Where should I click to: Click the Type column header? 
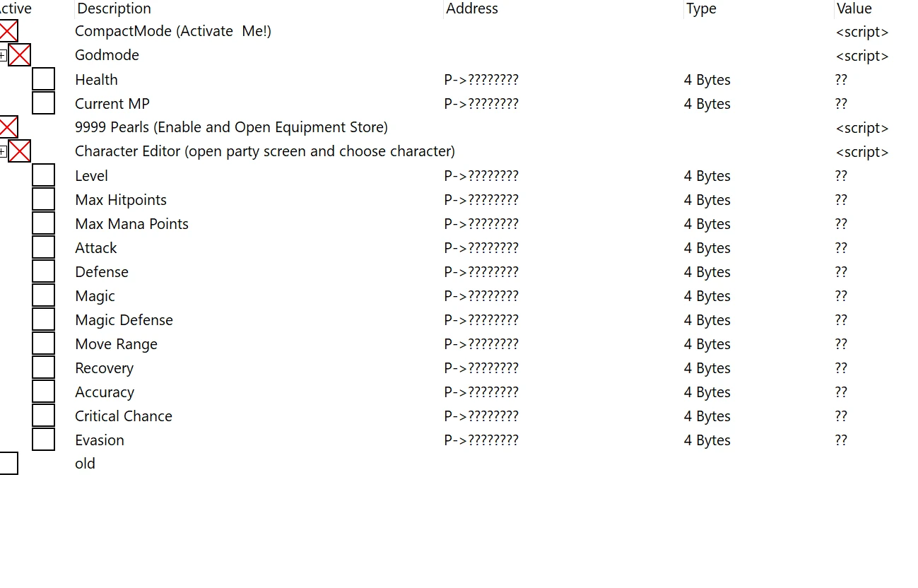point(701,8)
